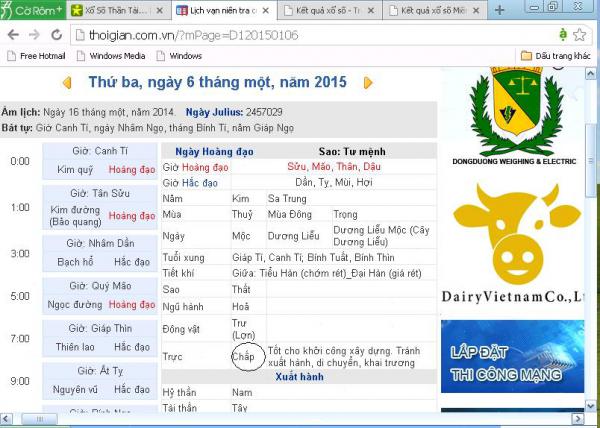Click the Dần, Tỵ, Mùi, Hợi hours text
This screenshot has width=600, height=428.
[334, 182]
